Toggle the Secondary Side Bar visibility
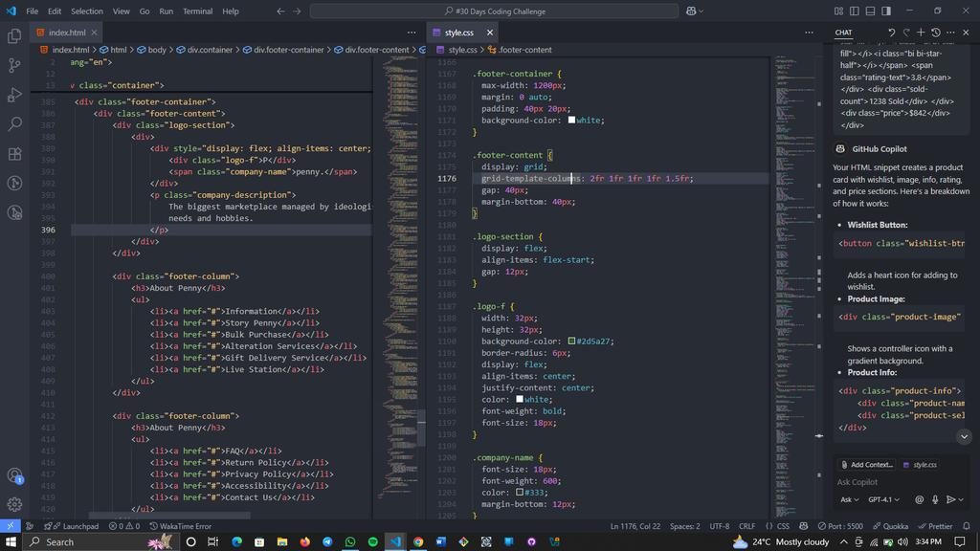The height and width of the screenshot is (551, 980). (x=885, y=10)
